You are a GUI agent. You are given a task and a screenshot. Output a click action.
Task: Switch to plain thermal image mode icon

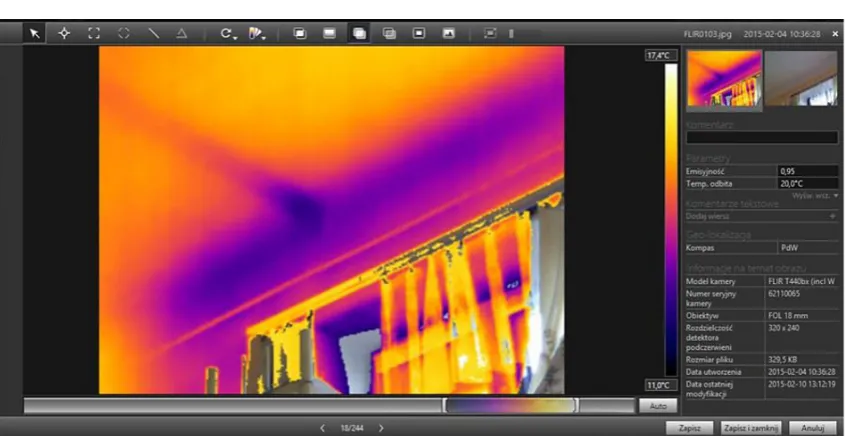pos(329,33)
